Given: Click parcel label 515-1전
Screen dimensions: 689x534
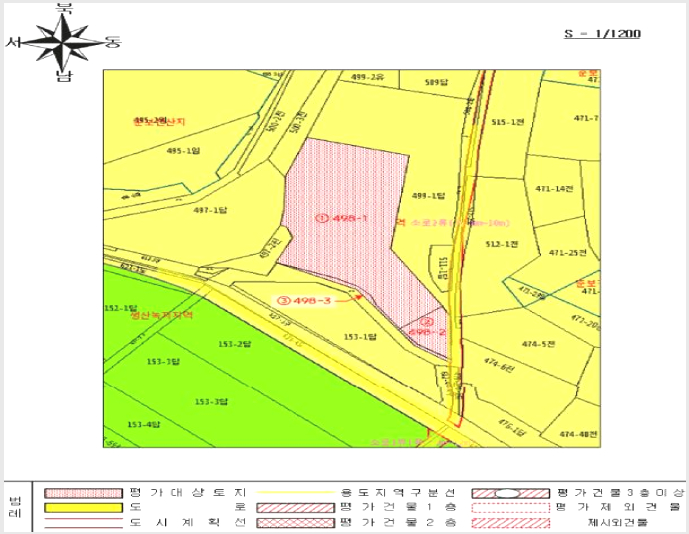Looking at the screenshot, I should pyautogui.click(x=508, y=122).
